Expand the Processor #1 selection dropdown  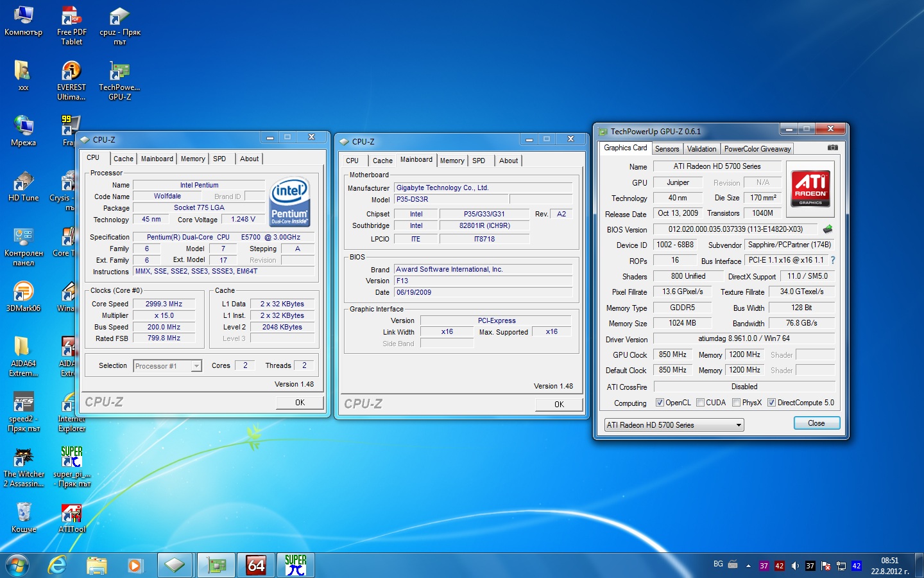196,366
